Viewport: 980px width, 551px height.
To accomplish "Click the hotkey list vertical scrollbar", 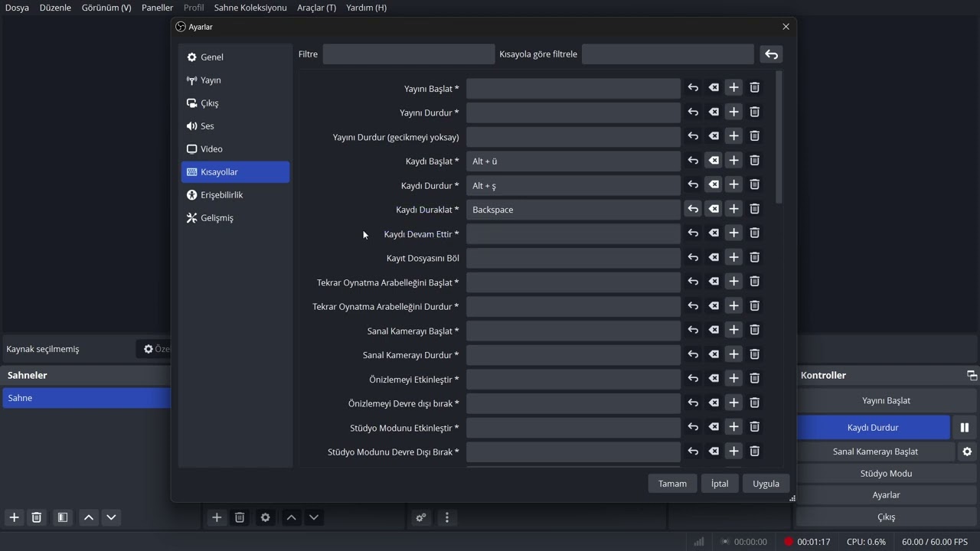I will [x=779, y=138].
